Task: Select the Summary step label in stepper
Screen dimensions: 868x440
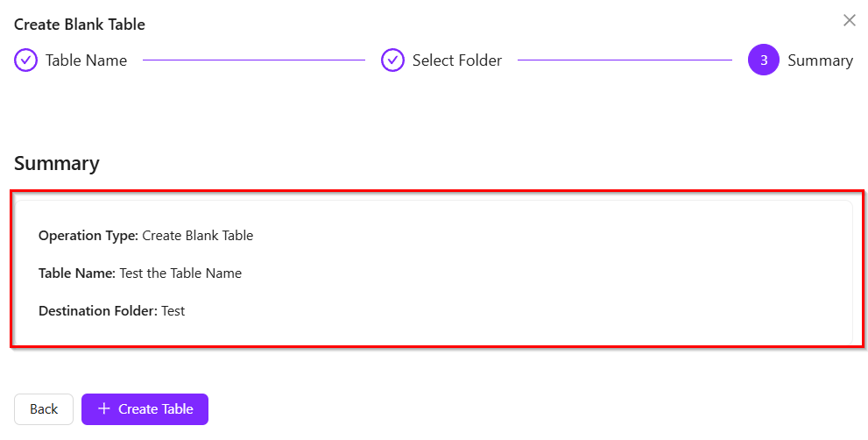Action: 820,60
